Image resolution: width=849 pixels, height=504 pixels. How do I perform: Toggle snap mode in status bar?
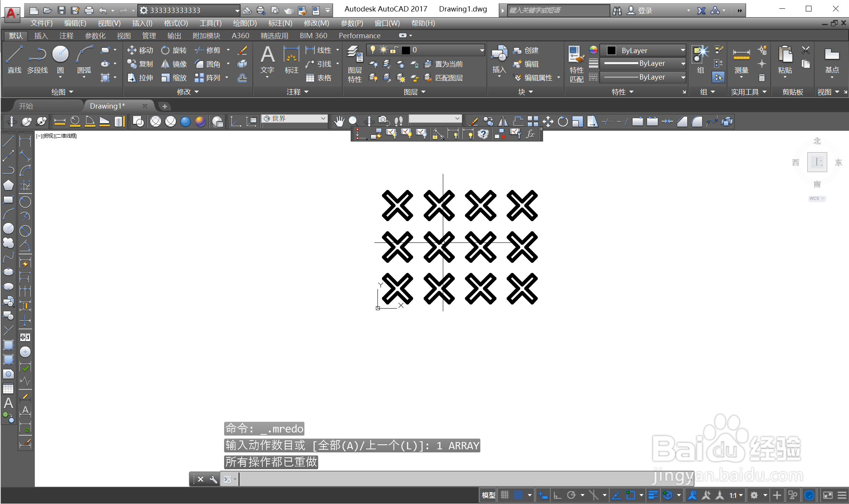(518, 495)
